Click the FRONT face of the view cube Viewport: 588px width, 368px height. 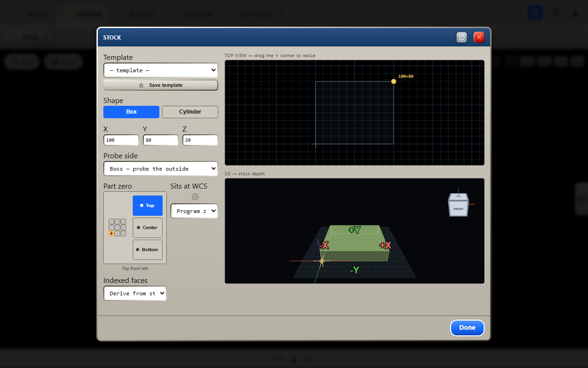[x=458, y=209]
